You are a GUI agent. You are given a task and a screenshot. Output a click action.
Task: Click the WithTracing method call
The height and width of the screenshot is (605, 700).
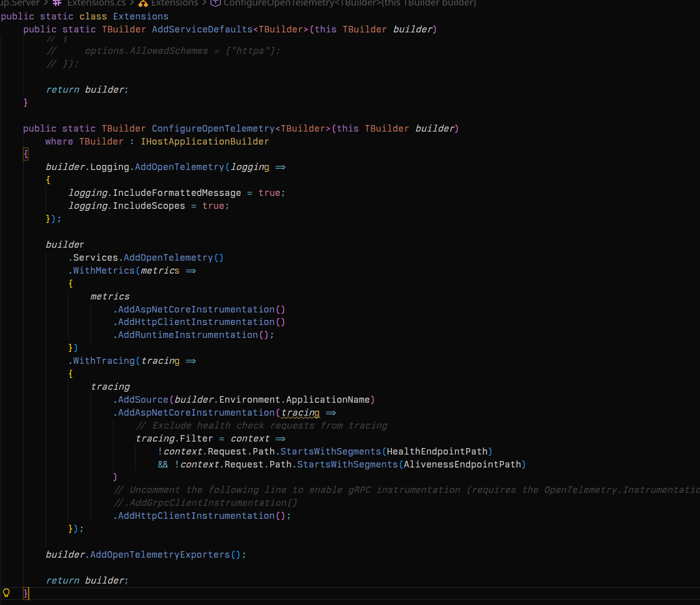click(x=104, y=361)
